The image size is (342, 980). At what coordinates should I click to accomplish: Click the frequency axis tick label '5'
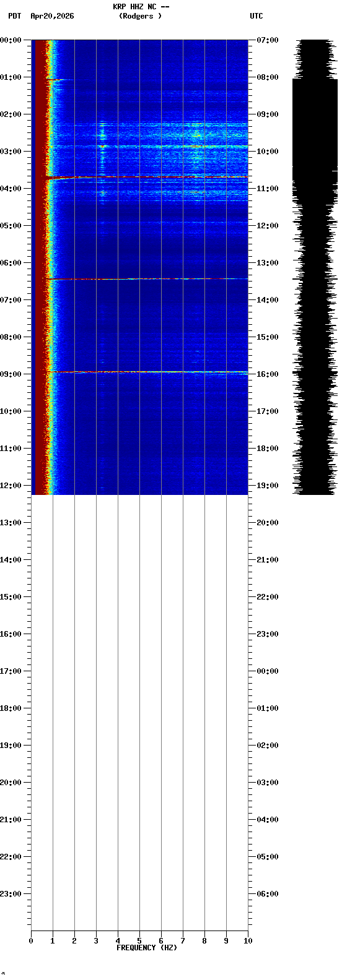click(139, 941)
